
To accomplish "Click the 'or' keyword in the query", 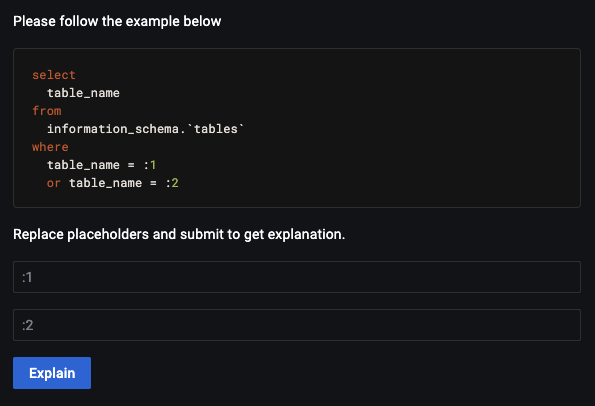I will (x=54, y=183).
